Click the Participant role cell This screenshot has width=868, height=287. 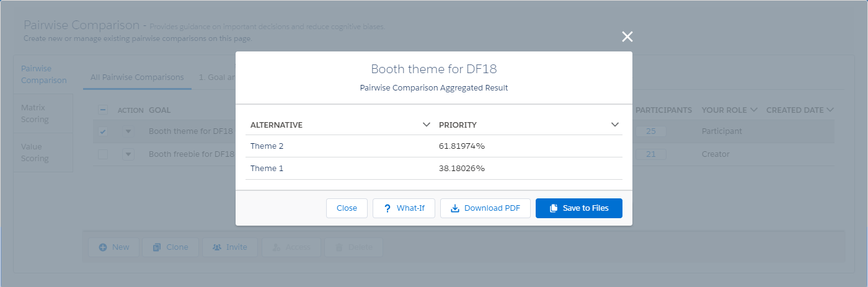[722, 131]
